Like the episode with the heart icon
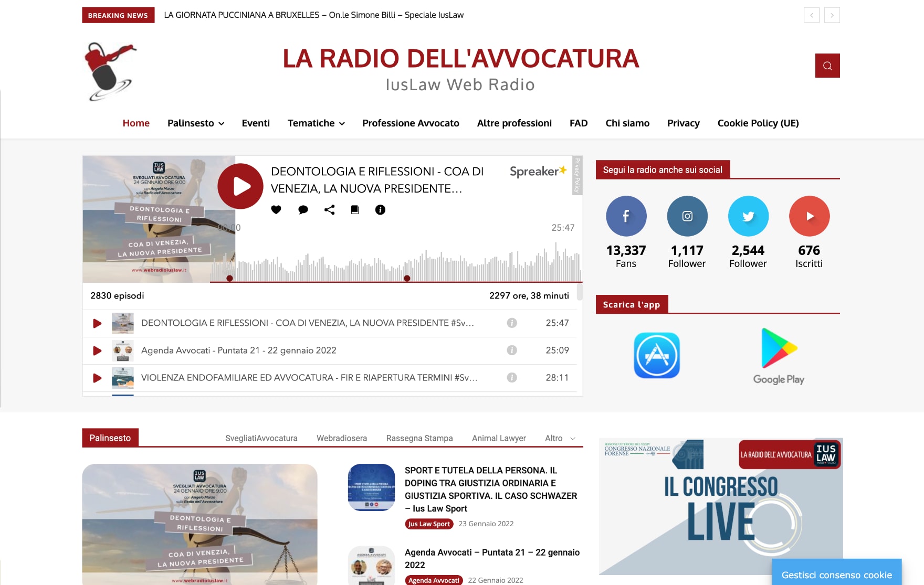 click(x=276, y=210)
